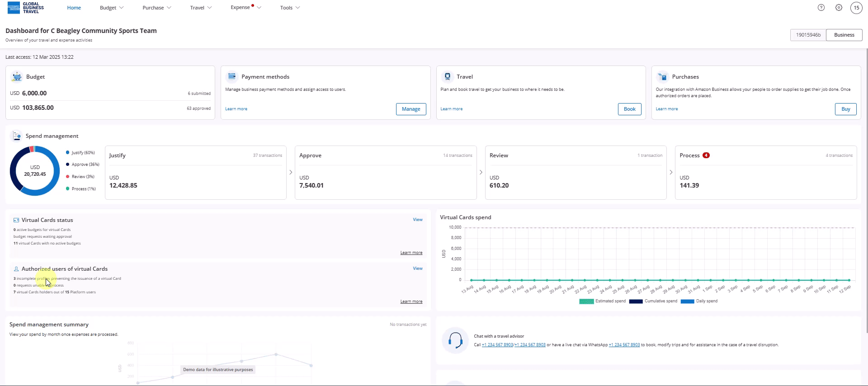The height and width of the screenshot is (386, 868).
Task: Expand the Travel dropdown chevron
Action: [x=209, y=8]
